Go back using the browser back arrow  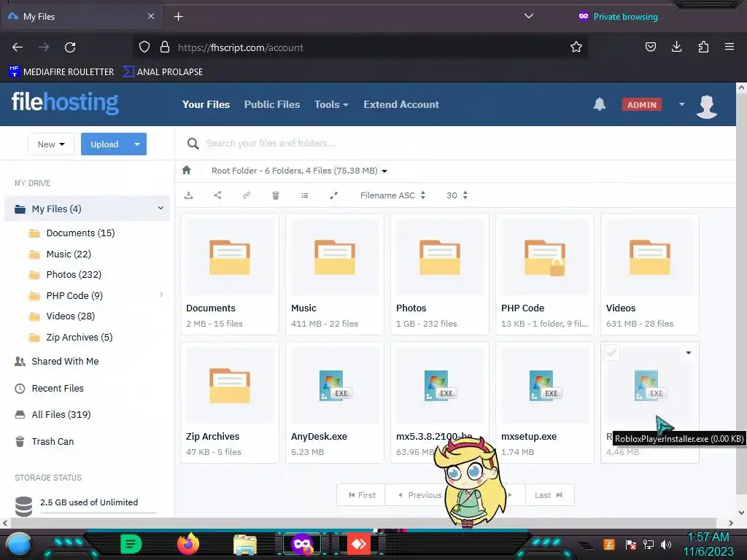18,47
